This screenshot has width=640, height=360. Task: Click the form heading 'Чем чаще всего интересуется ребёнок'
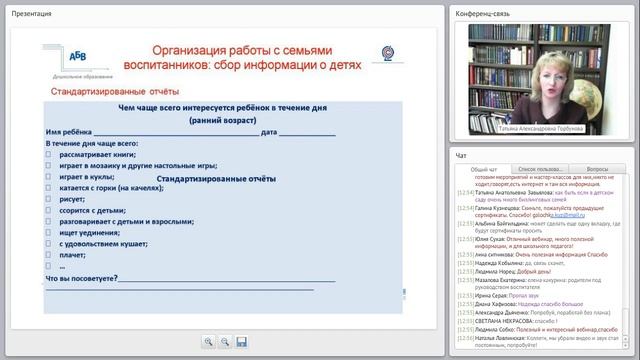222,108
